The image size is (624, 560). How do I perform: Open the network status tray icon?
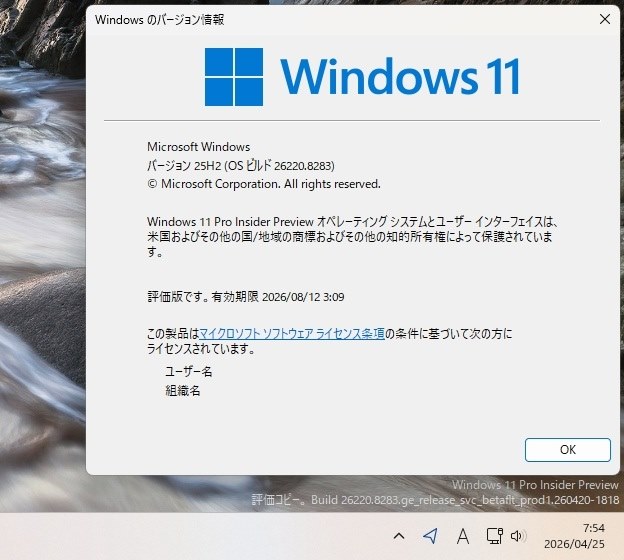tap(494, 536)
